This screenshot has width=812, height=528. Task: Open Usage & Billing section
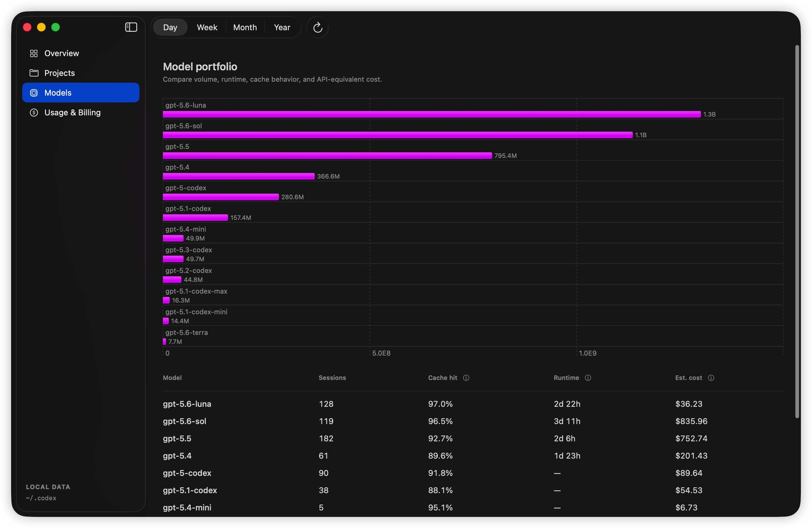coord(81,113)
